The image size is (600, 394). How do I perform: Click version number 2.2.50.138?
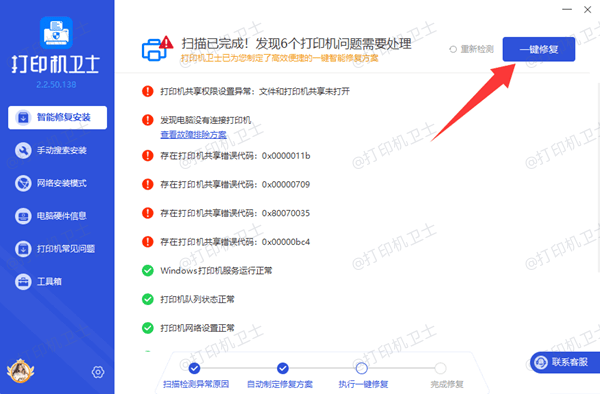(x=56, y=85)
